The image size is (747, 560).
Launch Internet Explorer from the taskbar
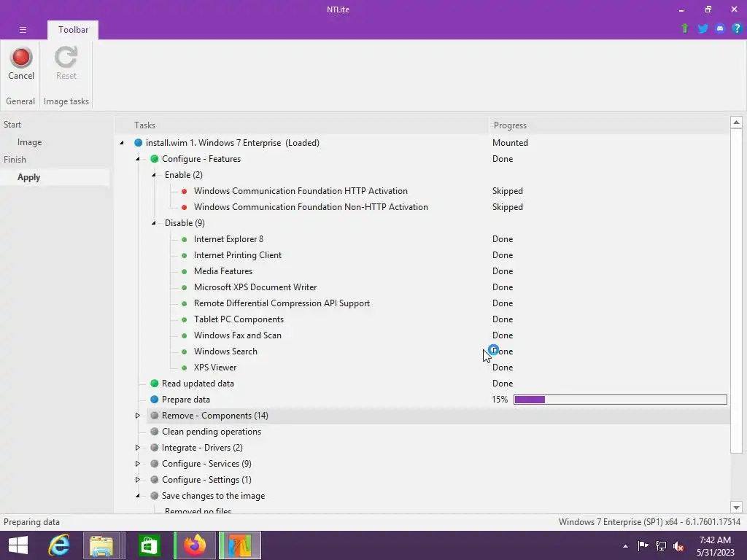tap(59, 545)
